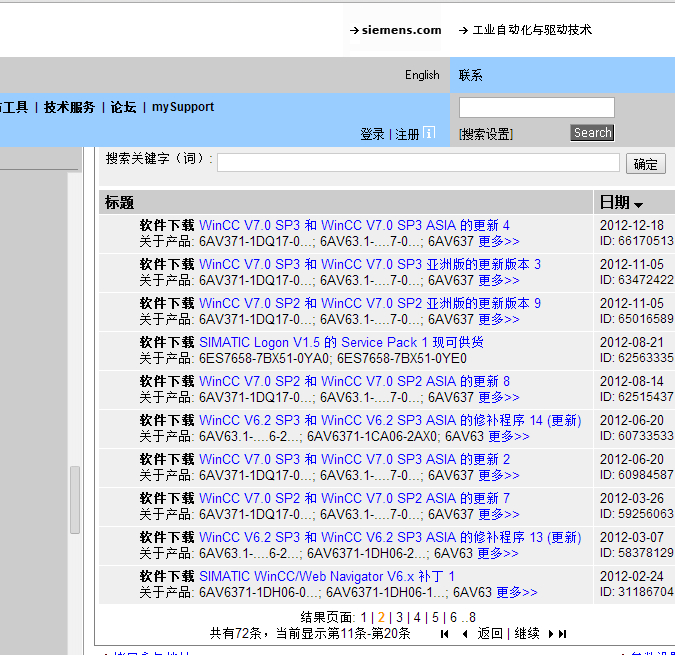675x655 pixels.
Task: Open 论坛 menu item
Action: [x=123, y=107]
